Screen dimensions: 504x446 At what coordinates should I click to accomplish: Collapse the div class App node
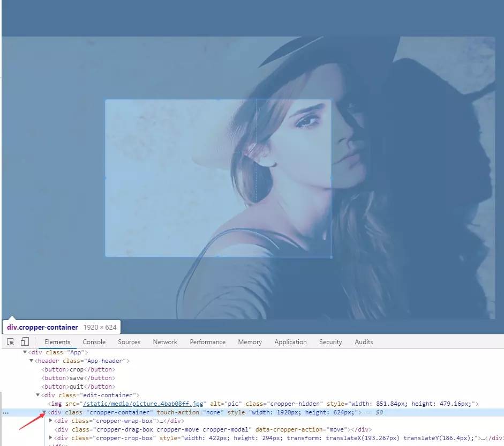pos(25,352)
